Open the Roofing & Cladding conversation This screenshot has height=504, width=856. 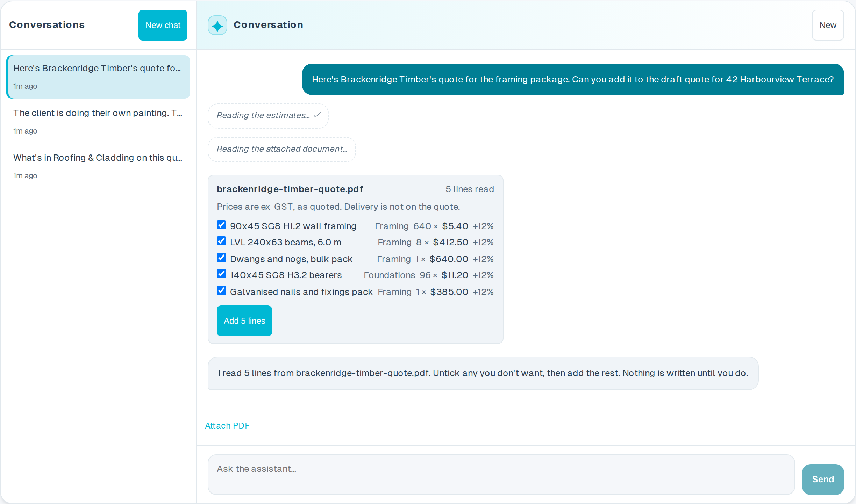(x=98, y=166)
